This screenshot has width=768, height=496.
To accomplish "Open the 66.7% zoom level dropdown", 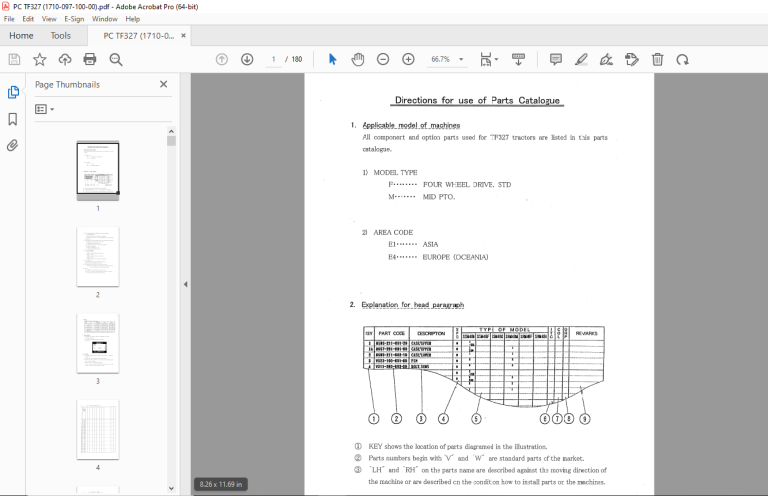I will tap(447, 59).
